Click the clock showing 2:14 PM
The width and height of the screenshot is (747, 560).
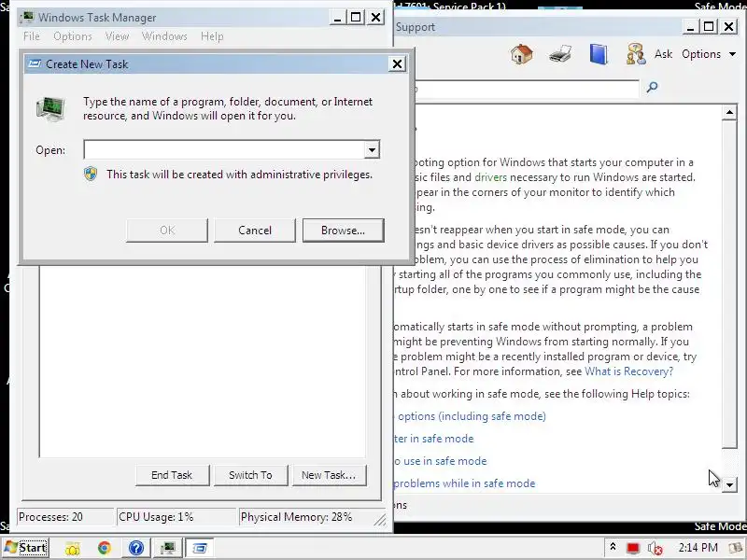click(698, 548)
